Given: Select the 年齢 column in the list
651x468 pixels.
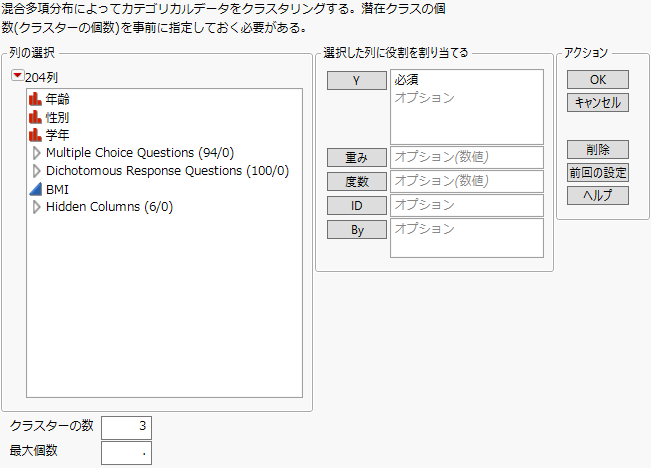Looking at the screenshot, I should (x=58, y=99).
